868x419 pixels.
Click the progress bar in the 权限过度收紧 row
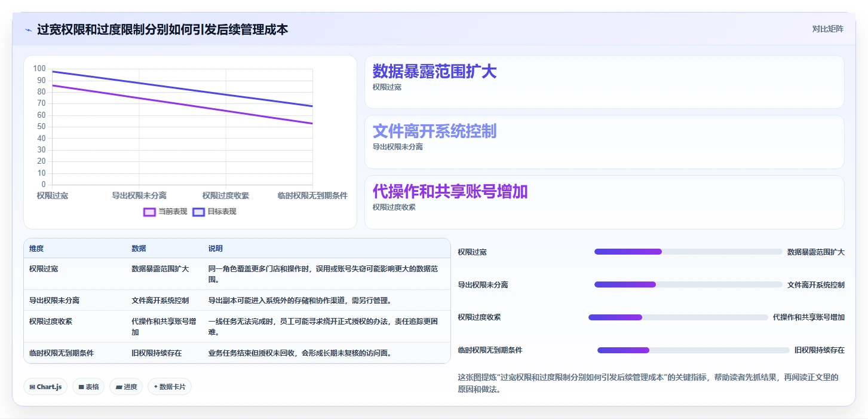(678, 317)
